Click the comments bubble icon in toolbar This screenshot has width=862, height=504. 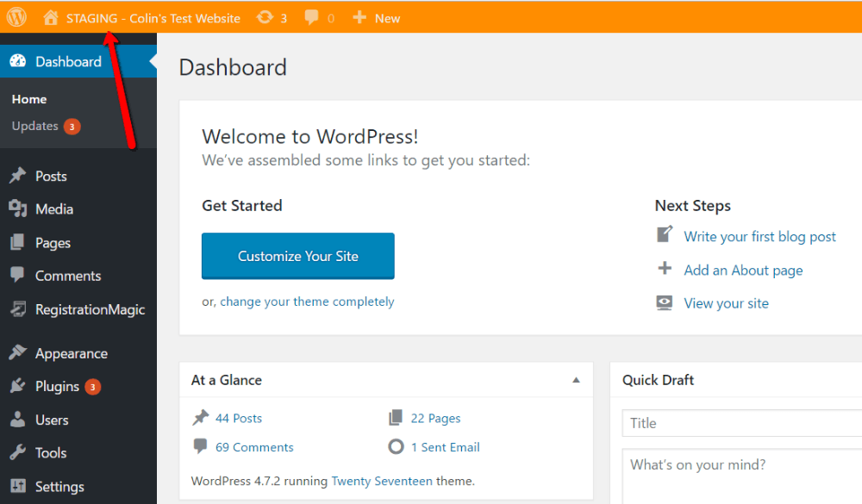click(x=312, y=18)
